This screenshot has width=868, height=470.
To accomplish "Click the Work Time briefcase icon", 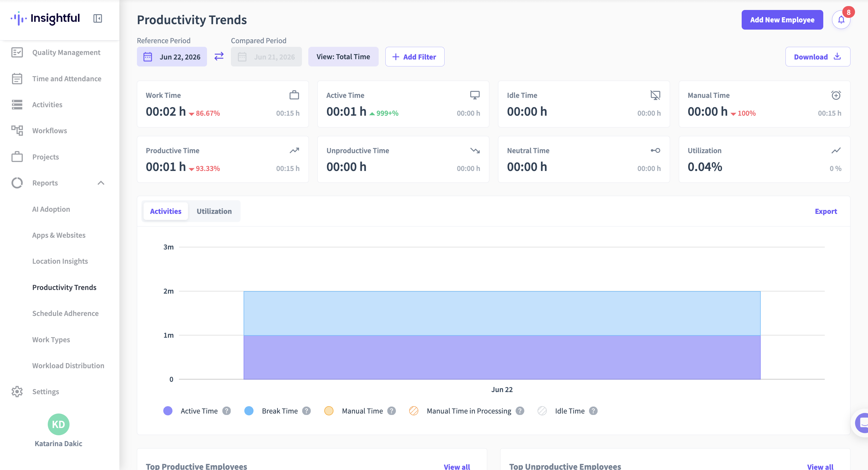I will coord(294,95).
